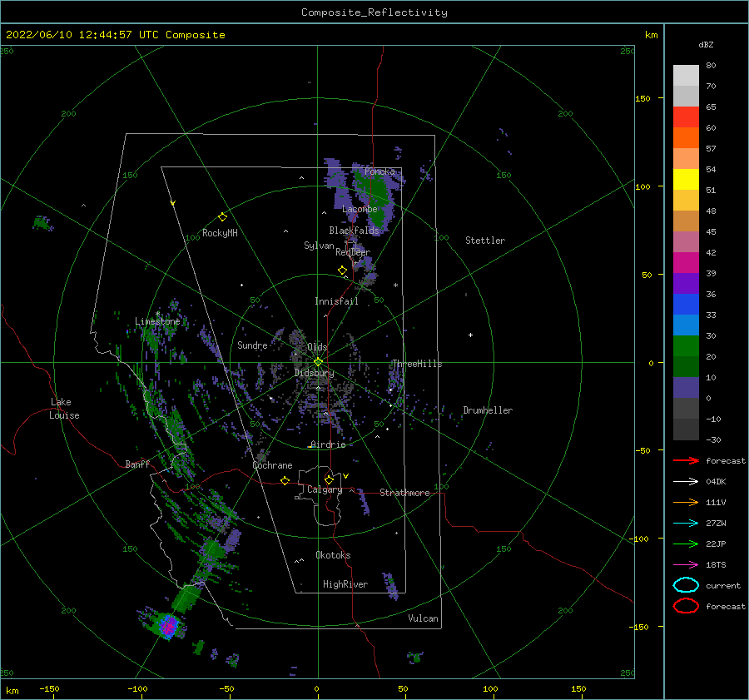The width and height of the screenshot is (749, 700).
Task: Click the Didsbury city label
Action: 315,373
